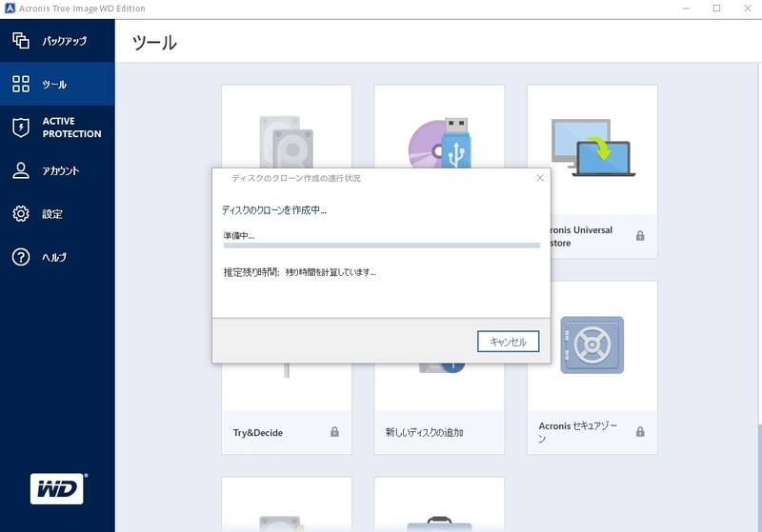The height and width of the screenshot is (532, 762).
Task: Click the rescue media USB disc icon
Action: 439,143
